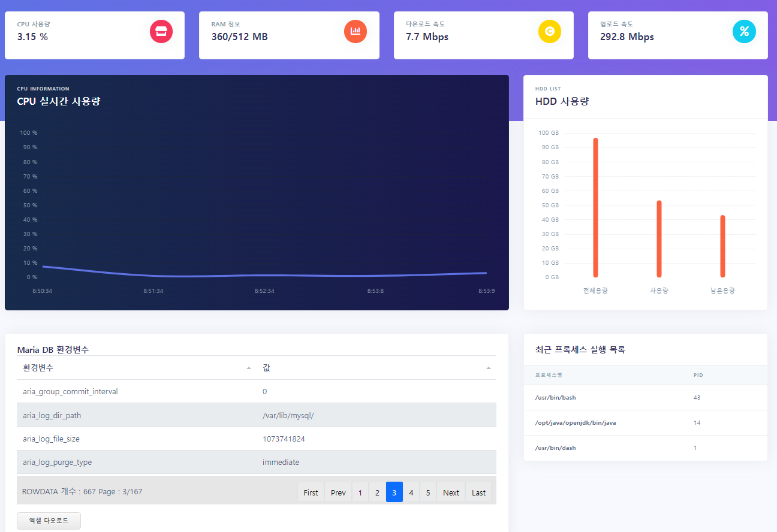Click the RAM 정보 bar-chart icon
Image resolution: width=777 pixels, height=532 pixels.
pyautogui.click(x=355, y=32)
